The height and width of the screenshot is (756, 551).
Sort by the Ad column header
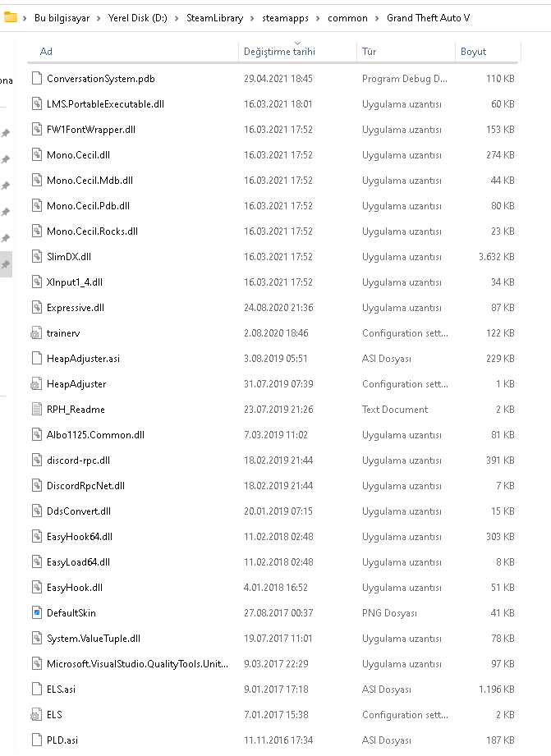point(133,52)
